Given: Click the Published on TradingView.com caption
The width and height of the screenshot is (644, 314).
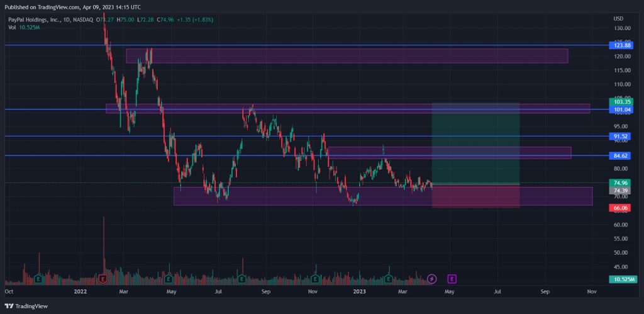Looking at the screenshot, I should click(72, 8).
